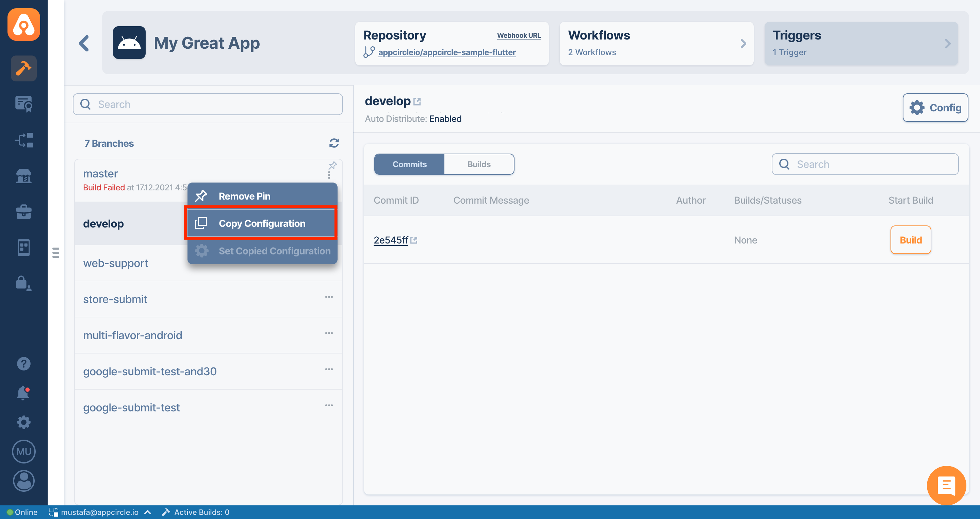Click the pin icon on master branch
980x519 pixels.
click(332, 166)
